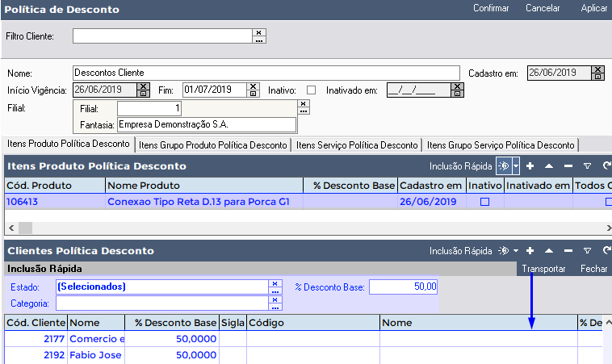The width and height of the screenshot is (612, 364).
Task: Click Cód. Produto column header
Action: tap(55, 186)
